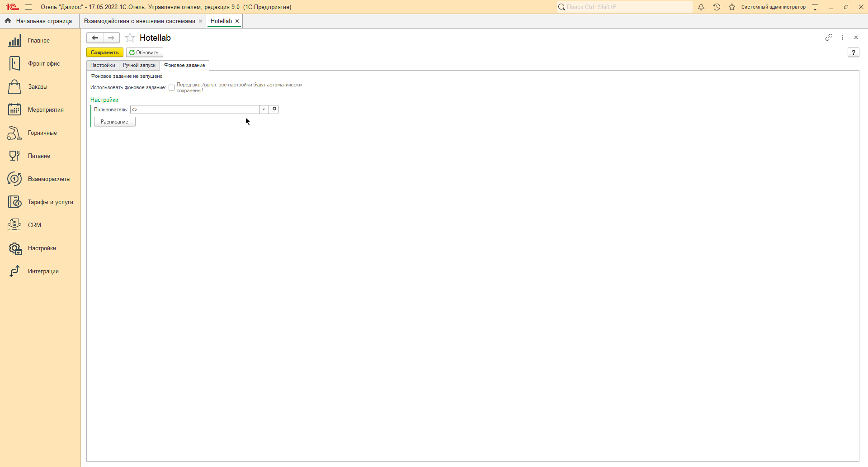The height and width of the screenshot is (467, 868).
Task: Click the Обновить button
Action: (x=145, y=52)
